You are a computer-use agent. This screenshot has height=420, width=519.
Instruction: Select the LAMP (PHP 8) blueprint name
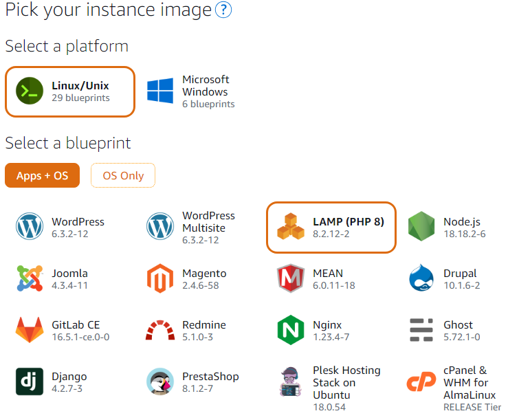(x=349, y=222)
